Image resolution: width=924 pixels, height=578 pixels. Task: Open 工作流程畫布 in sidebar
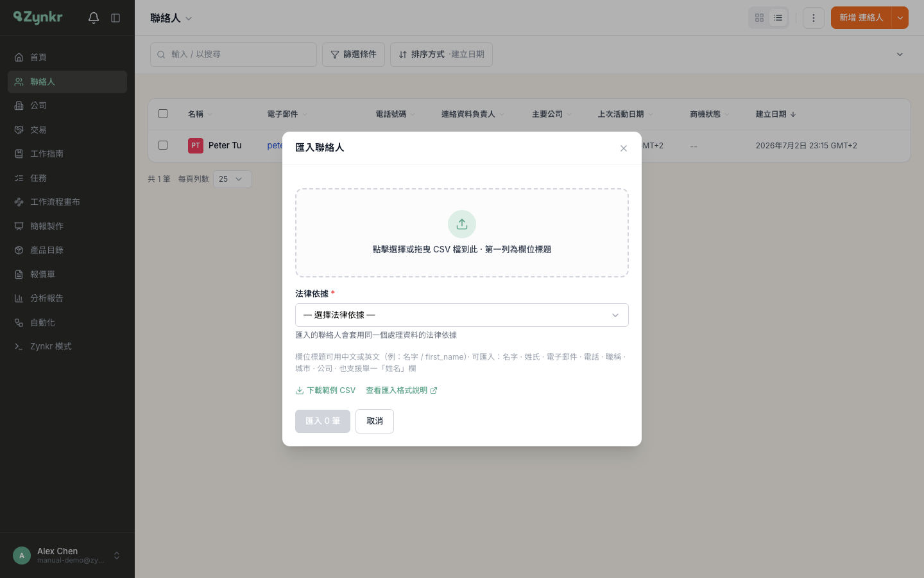(67, 202)
